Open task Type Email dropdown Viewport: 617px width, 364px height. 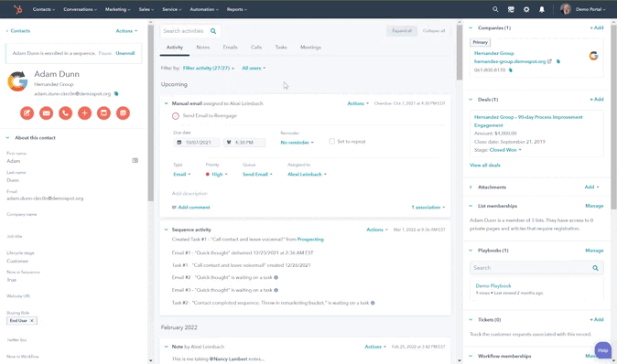[182, 174]
